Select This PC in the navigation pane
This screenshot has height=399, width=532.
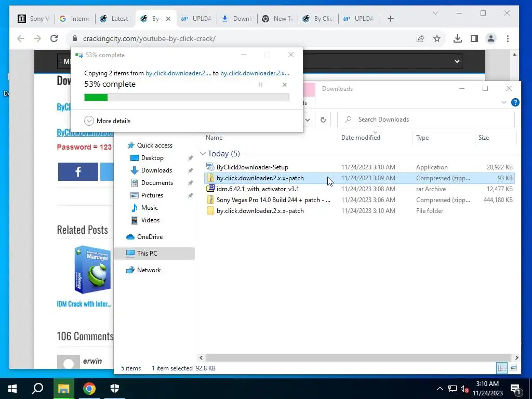154,254
